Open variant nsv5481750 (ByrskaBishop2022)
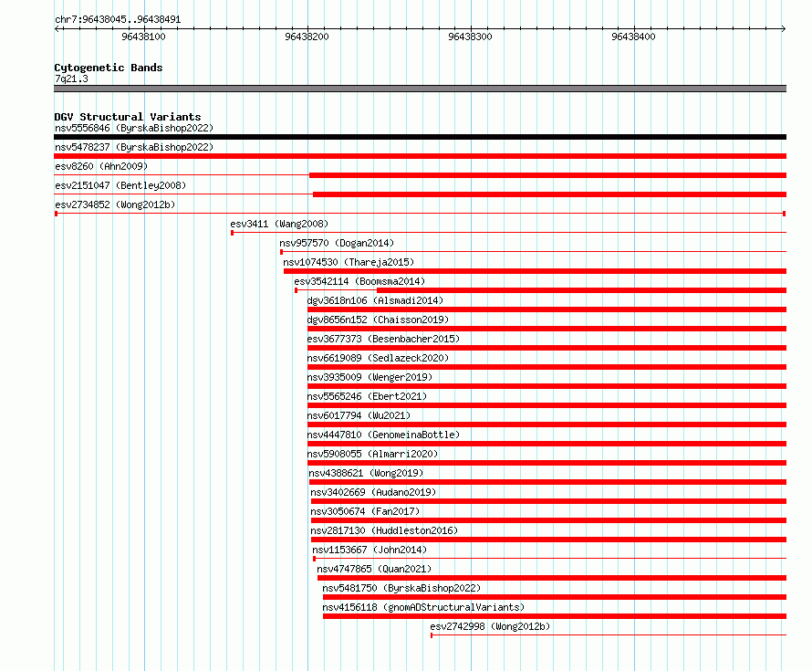Image resolution: width=812 pixels, height=671 pixels. (x=401, y=588)
